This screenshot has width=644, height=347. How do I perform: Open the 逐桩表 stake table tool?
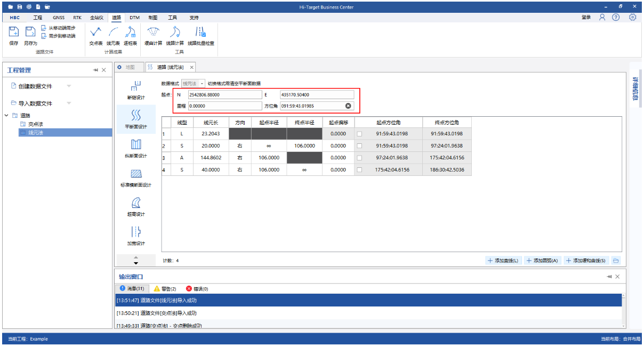(130, 36)
